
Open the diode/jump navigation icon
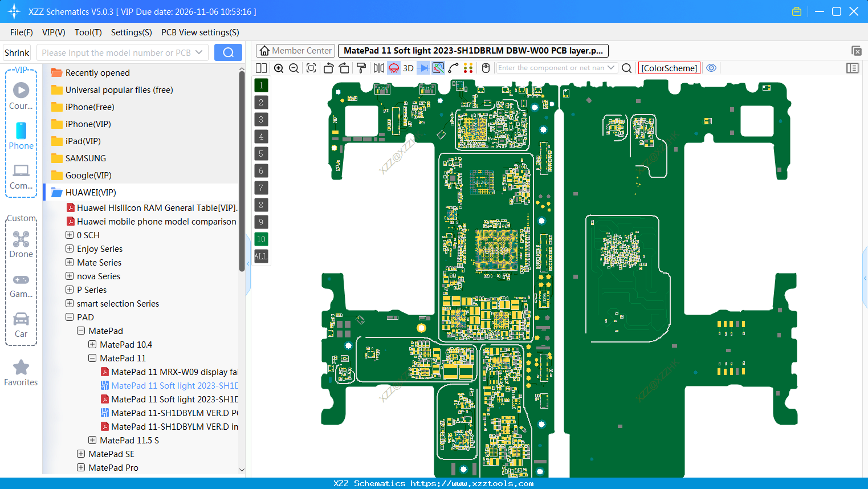coord(423,68)
